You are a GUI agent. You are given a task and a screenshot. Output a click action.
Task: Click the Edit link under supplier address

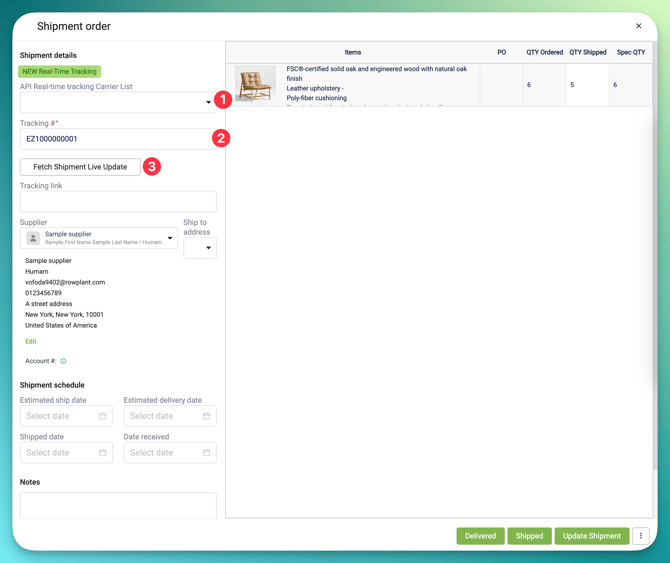pos(31,342)
